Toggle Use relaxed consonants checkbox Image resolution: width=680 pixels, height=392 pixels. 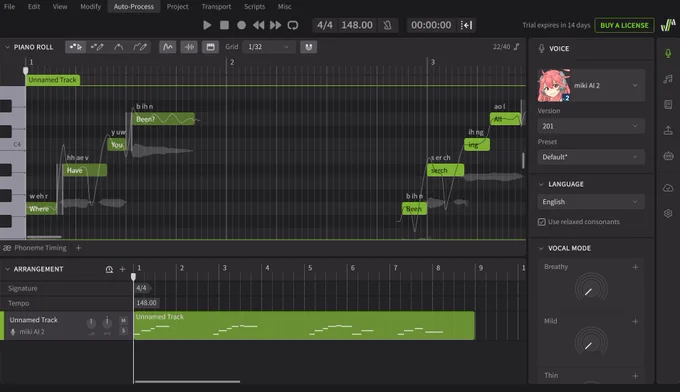tap(542, 222)
